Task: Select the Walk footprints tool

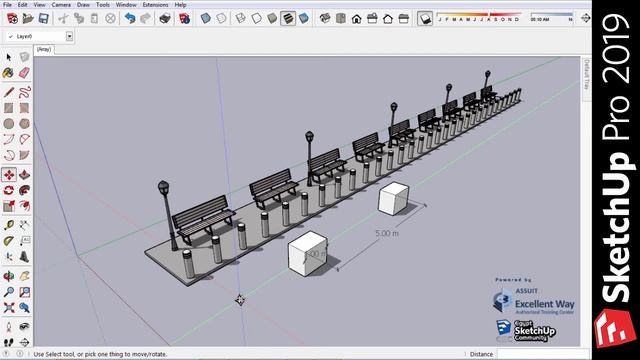Action: (x=9, y=342)
